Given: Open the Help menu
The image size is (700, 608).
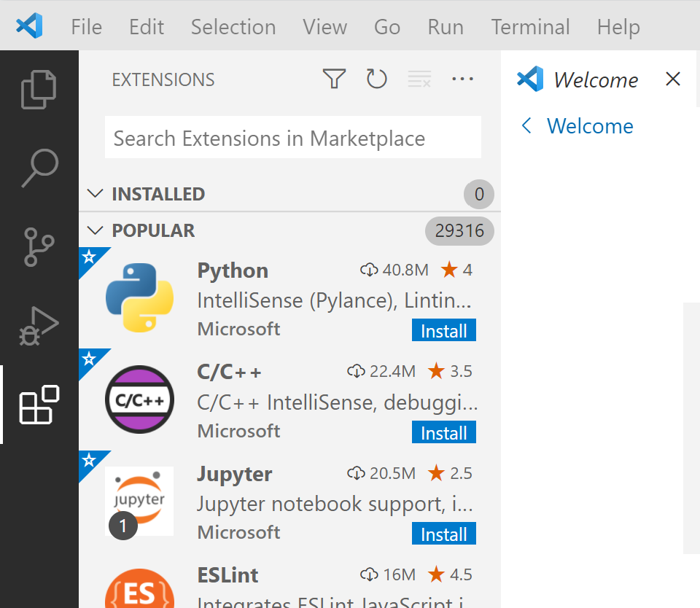Looking at the screenshot, I should click(x=619, y=27).
